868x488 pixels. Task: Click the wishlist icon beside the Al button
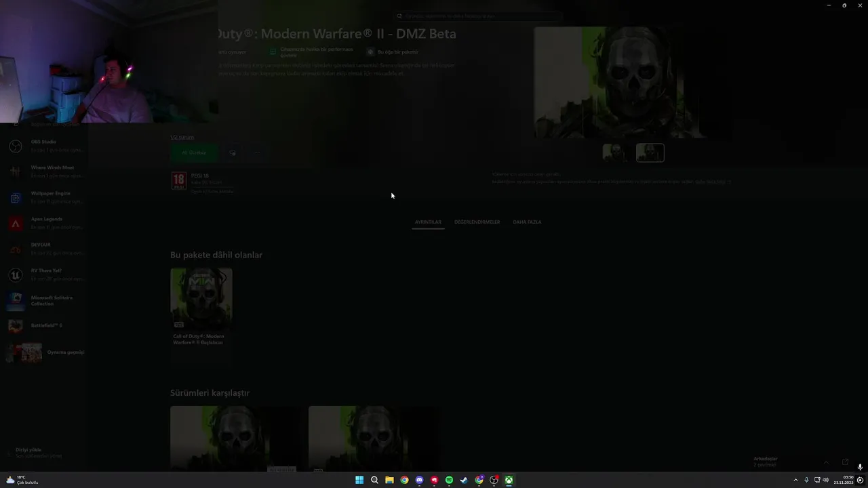tap(233, 153)
